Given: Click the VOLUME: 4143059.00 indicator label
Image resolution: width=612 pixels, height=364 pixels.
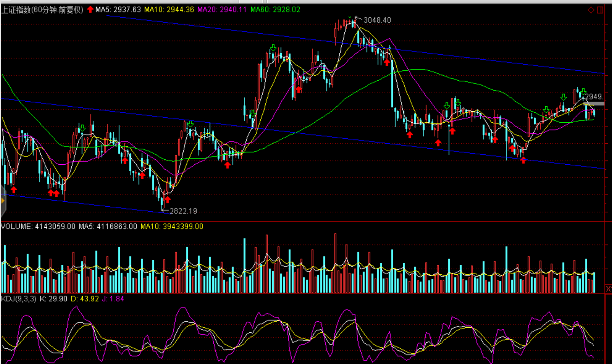Looking at the screenshot, I should click(x=38, y=226).
